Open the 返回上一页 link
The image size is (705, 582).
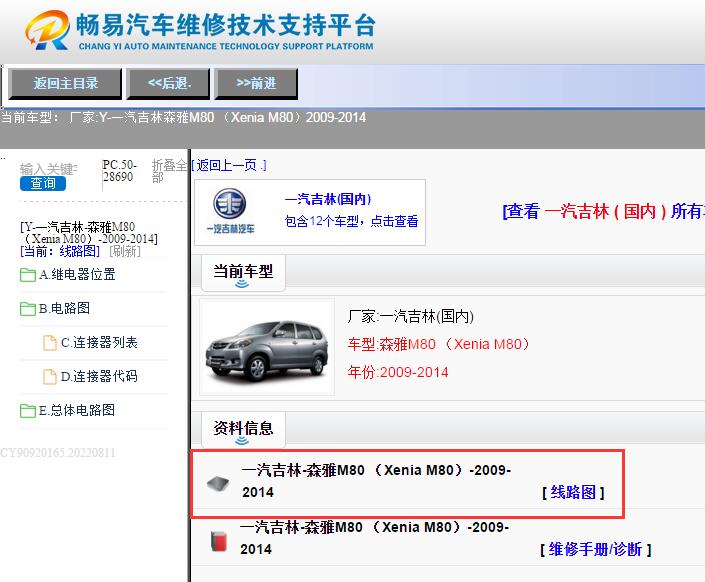229,166
